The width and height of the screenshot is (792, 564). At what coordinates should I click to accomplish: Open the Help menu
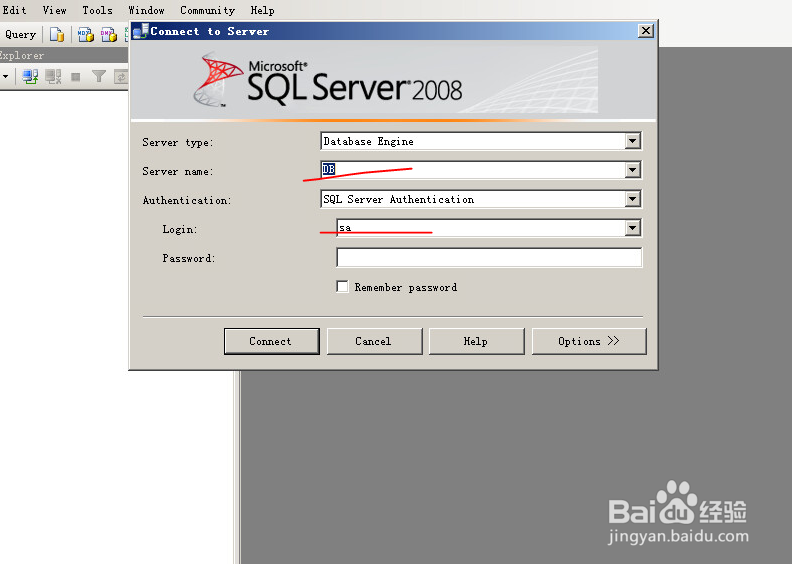pos(262,10)
